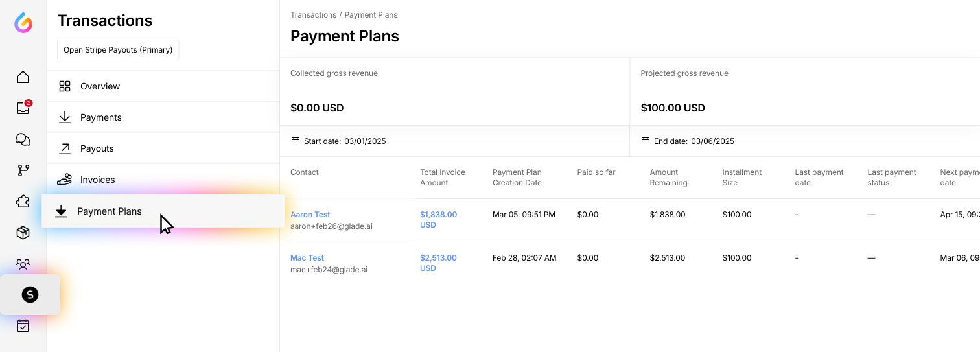Open the Start date picker

(339, 141)
